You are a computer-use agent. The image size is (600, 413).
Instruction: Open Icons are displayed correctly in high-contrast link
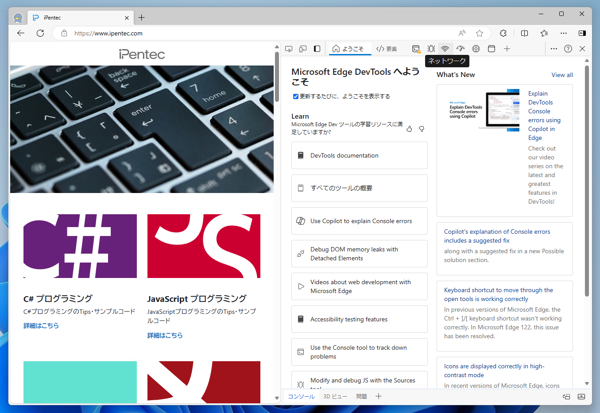[494, 371]
